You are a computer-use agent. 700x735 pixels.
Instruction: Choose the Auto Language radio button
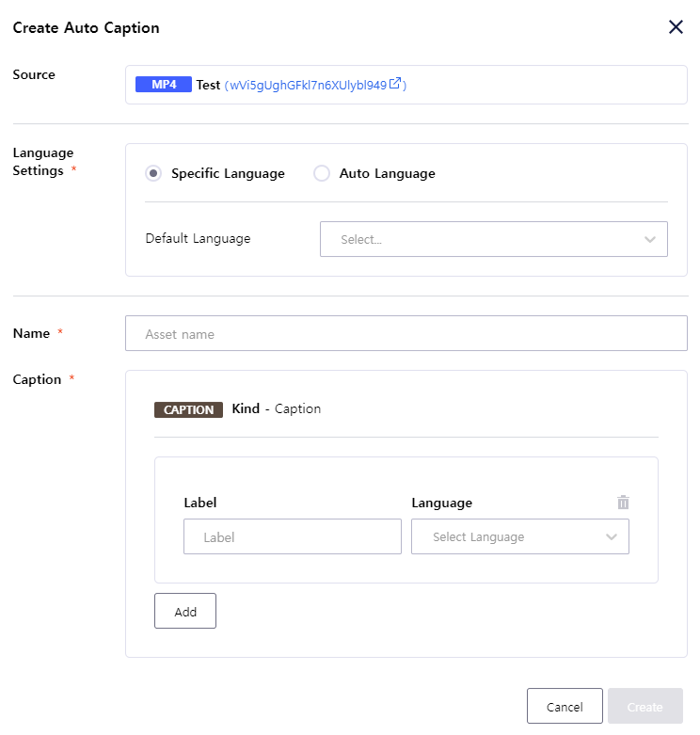pyautogui.click(x=322, y=173)
